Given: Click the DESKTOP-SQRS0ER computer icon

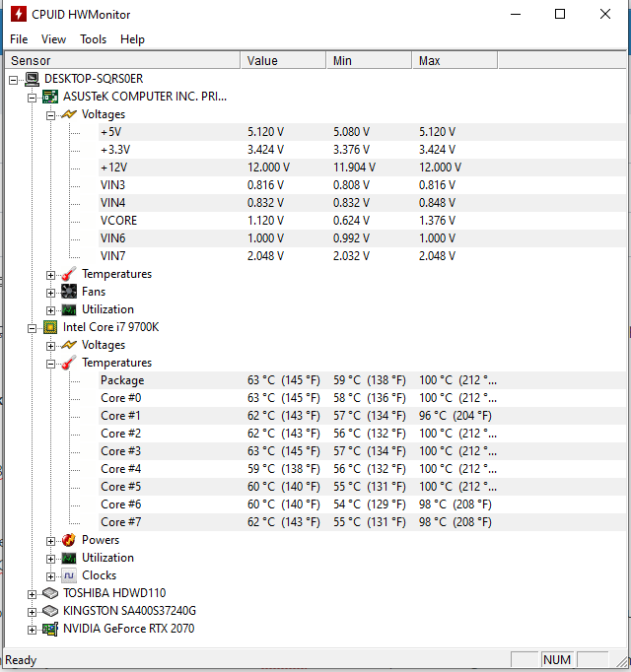Looking at the screenshot, I should [x=32, y=79].
